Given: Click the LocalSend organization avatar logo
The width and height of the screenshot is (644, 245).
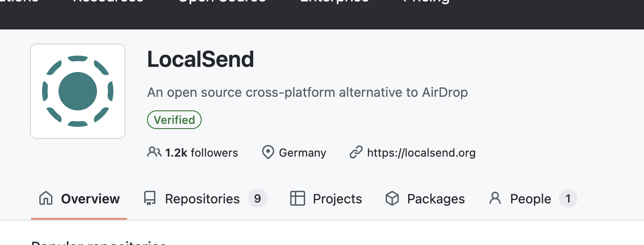Looking at the screenshot, I should (78, 91).
